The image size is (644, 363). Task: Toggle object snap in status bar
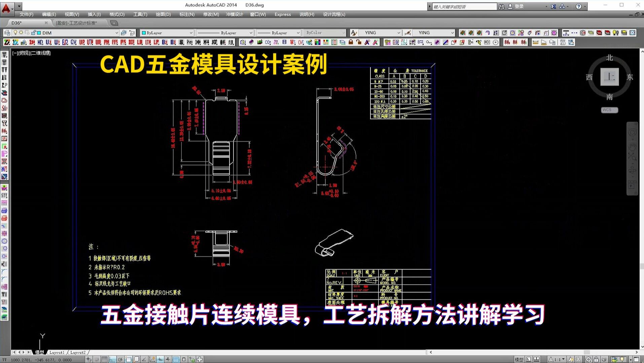[128, 359]
